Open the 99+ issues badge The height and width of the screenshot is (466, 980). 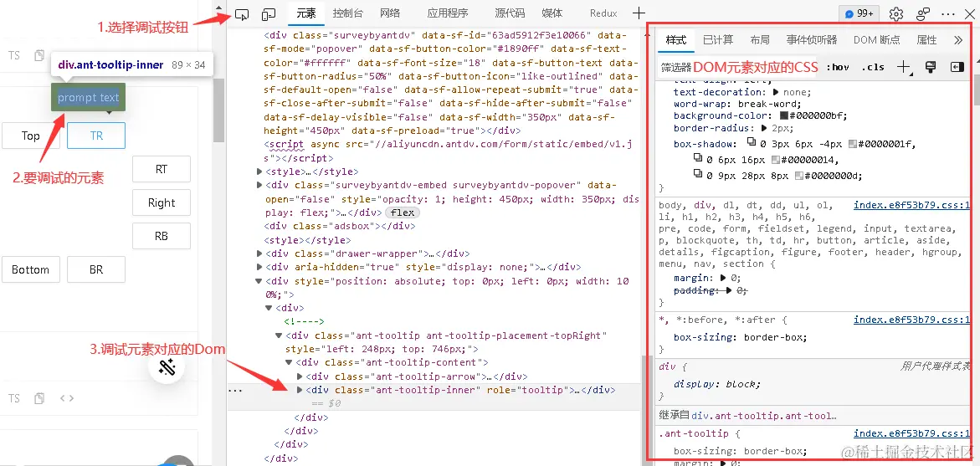tap(859, 13)
